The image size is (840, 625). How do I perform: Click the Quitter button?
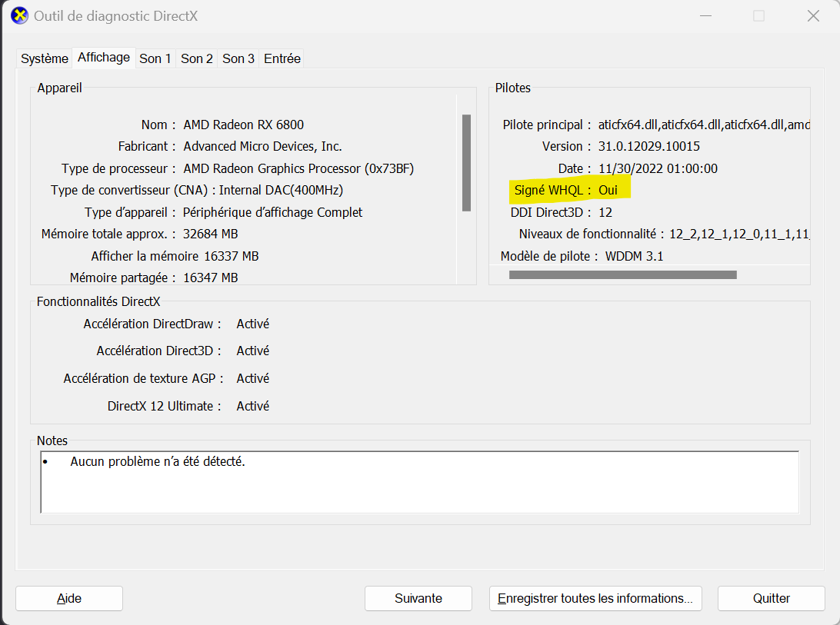coord(772,598)
